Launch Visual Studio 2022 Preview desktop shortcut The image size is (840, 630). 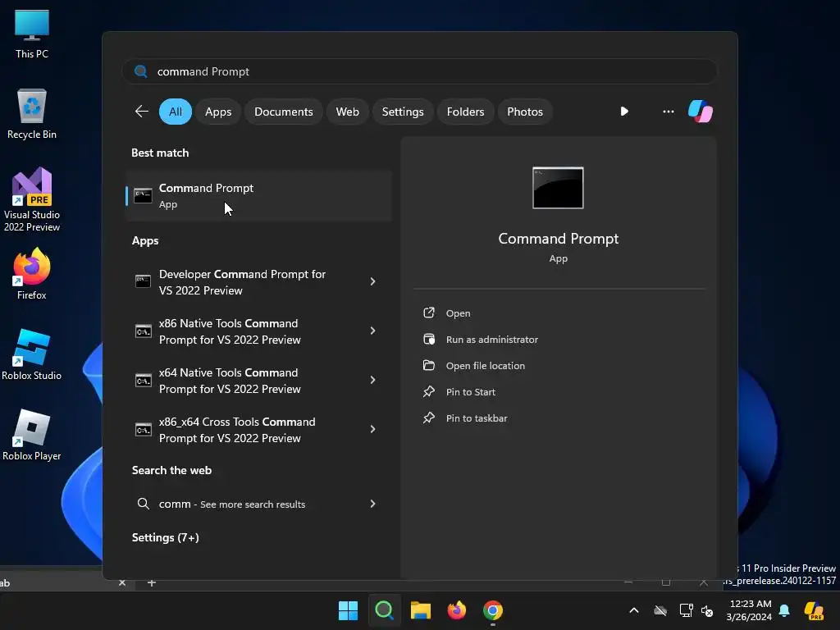point(32,199)
